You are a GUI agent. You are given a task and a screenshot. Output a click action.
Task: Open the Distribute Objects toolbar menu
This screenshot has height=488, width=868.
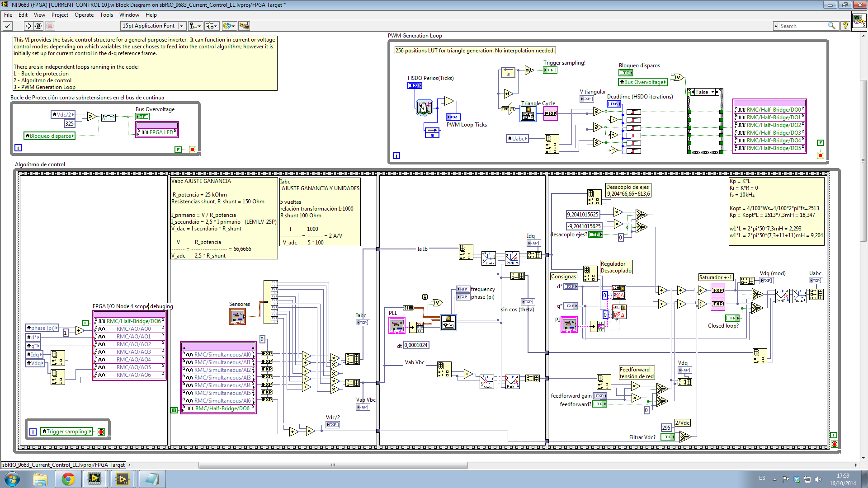[x=212, y=26]
